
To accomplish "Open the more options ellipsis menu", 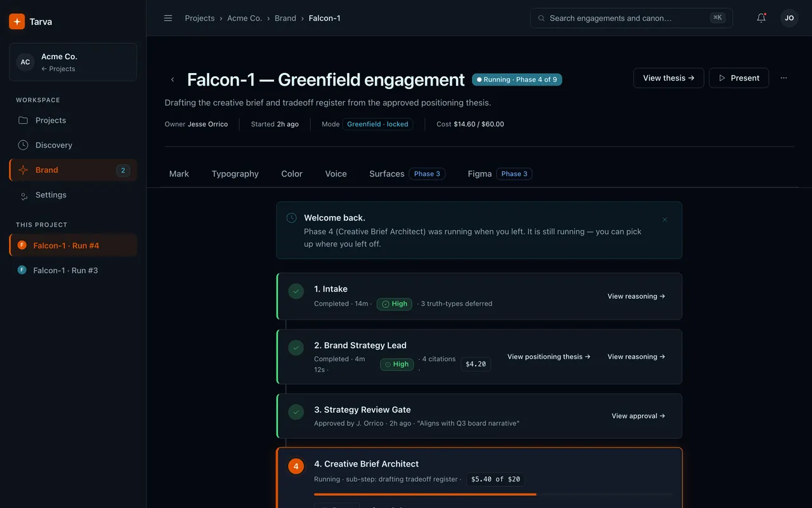I will (784, 78).
